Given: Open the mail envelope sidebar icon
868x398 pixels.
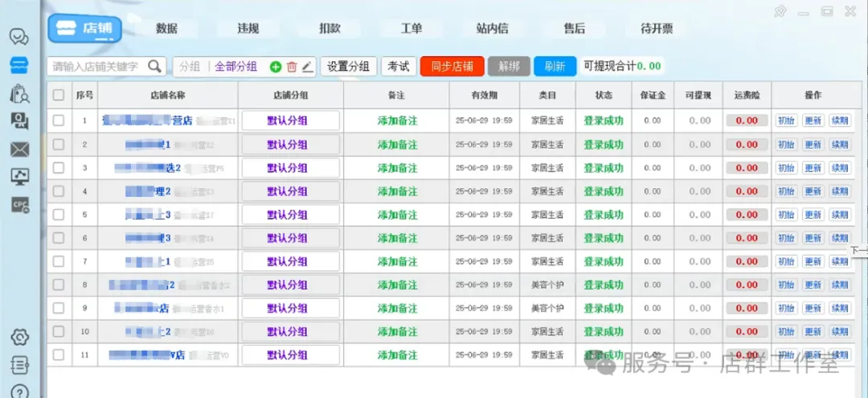Looking at the screenshot, I should [19, 150].
